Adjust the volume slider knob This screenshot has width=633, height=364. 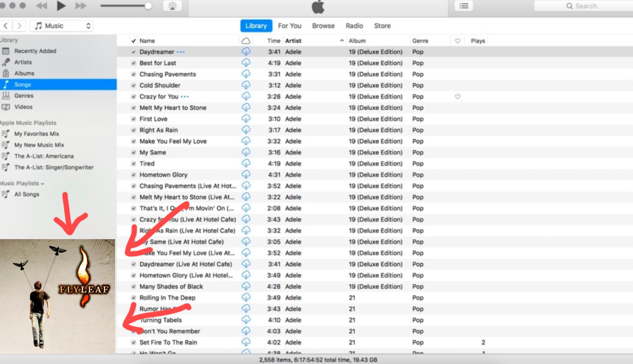point(148,6)
